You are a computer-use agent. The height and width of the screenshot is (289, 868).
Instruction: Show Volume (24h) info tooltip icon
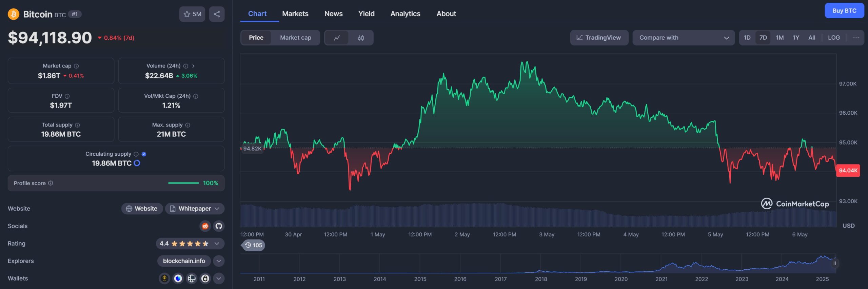tap(185, 66)
